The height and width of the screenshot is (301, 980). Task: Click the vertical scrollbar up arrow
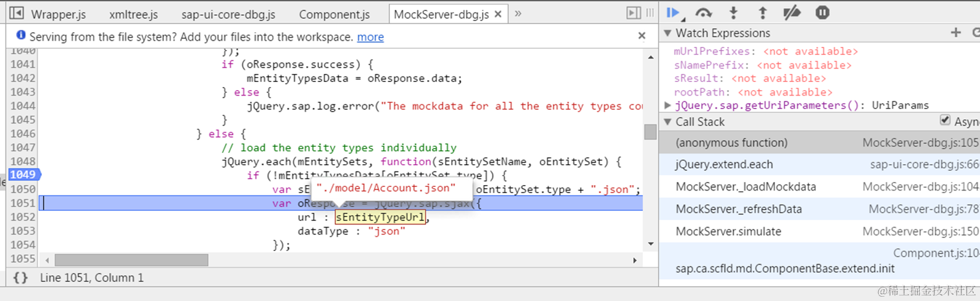651,57
